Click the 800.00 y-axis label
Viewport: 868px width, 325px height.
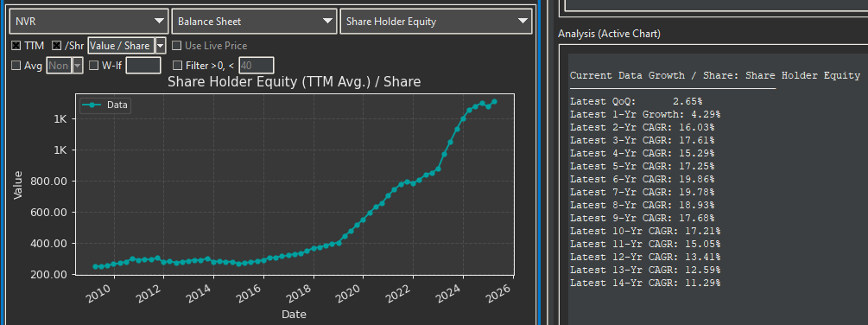pos(48,181)
